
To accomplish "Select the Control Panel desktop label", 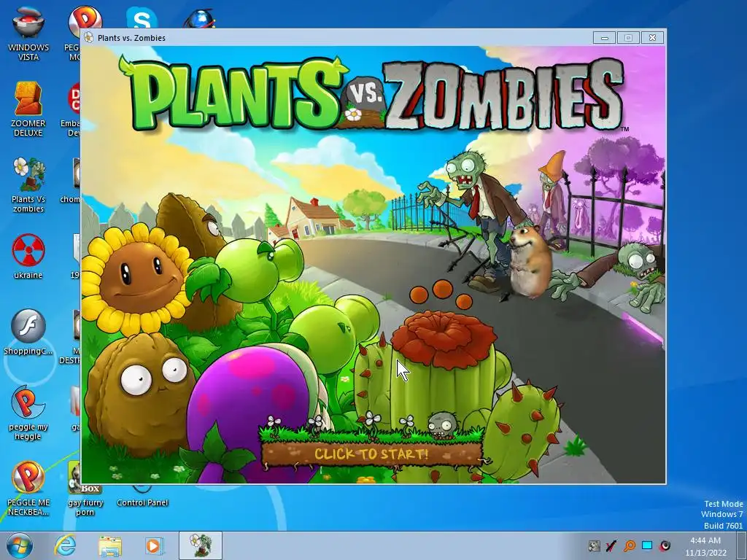I will [x=142, y=502].
